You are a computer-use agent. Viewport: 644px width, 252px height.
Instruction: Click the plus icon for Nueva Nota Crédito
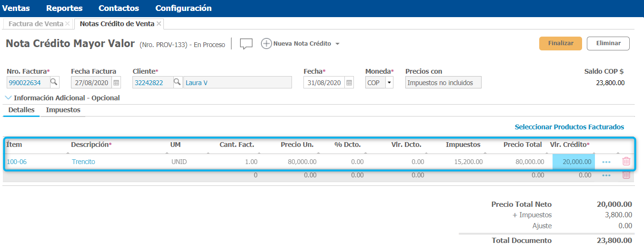(x=267, y=44)
